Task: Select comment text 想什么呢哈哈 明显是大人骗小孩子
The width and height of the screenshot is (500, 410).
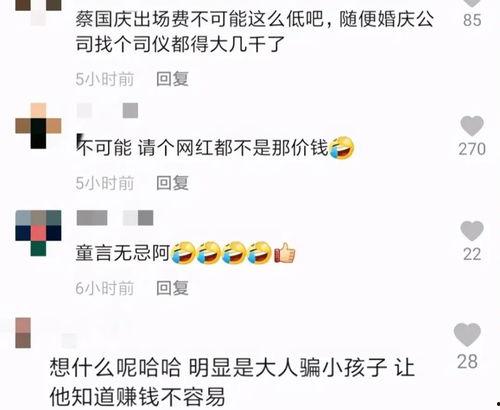Action: click(218, 367)
